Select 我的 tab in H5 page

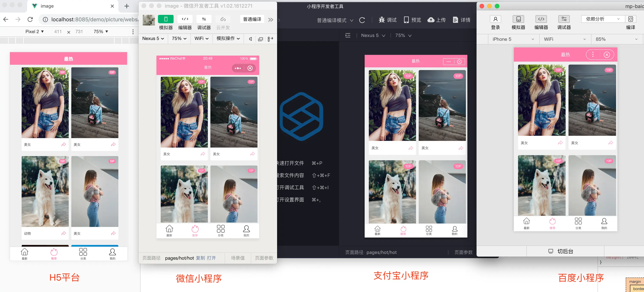tap(112, 254)
